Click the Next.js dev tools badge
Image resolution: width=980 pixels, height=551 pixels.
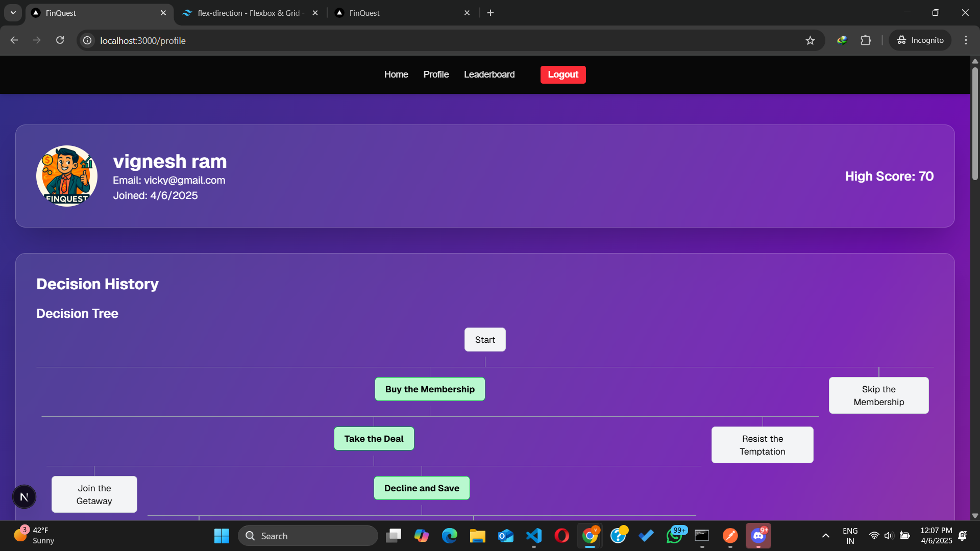[x=24, y=497]
